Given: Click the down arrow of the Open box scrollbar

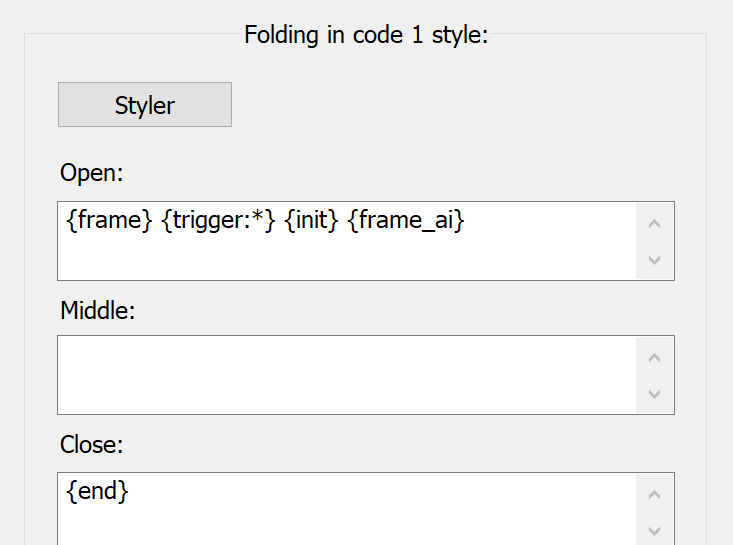Looking at the screenshot, I should [x=654, y=260].
